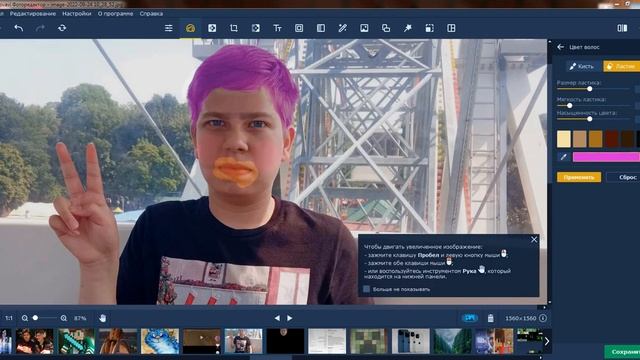This screenshot has height=360, width=640.
Task: Click the canvas vertical scrollbar up arrow
Action: (x=549, y=42)
